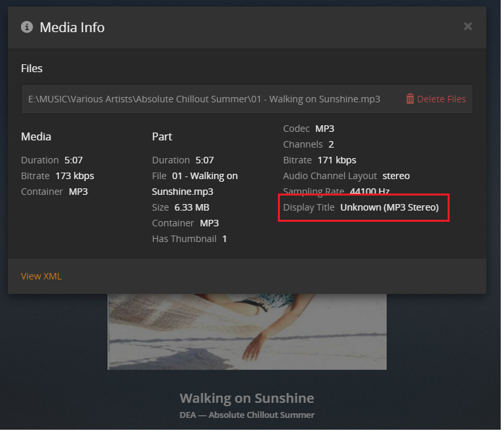The width and height of the screenshot is (504, 433).
Task: Open the DEA artist link
Action: pos(189,415)
